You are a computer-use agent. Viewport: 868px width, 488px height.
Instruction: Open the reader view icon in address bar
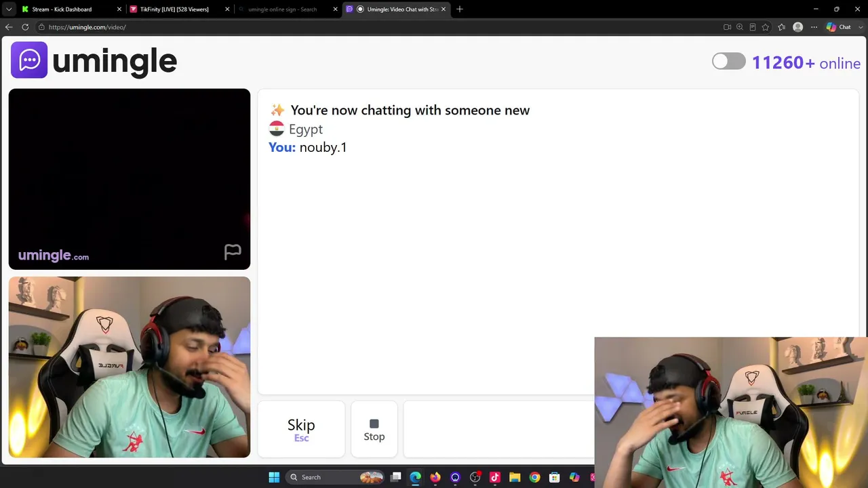[x=753, y=27]
